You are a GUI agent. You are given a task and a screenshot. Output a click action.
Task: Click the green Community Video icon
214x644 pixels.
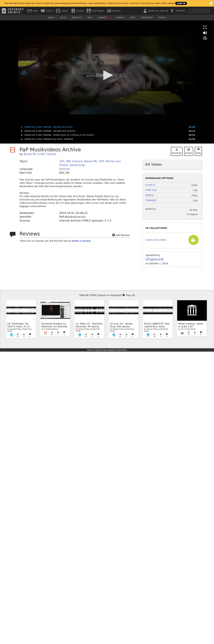193,240
